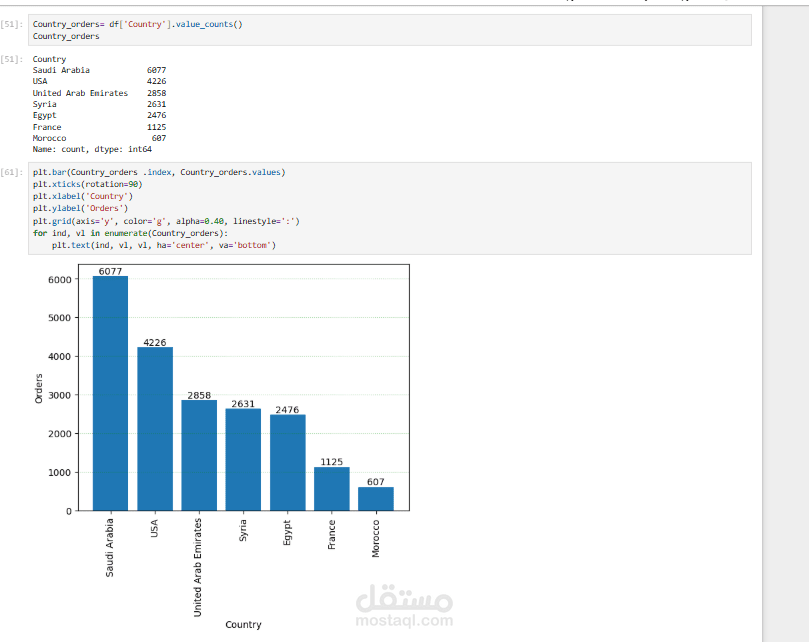This screenshot has width=809, height=642.
Task: Click the "Saudi Arabia" output row
Action: pos(99,70)
